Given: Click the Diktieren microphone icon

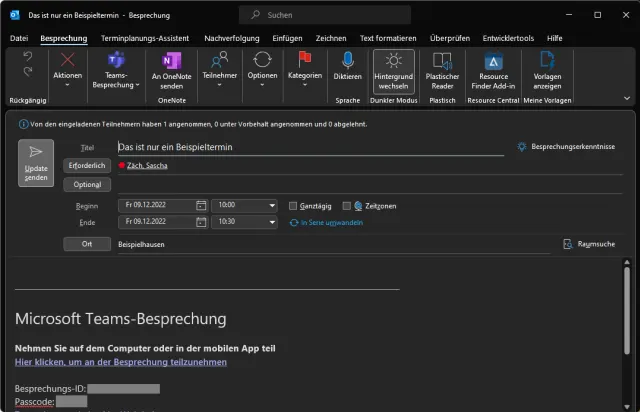Looking at the screenshot, I should 348,62.
